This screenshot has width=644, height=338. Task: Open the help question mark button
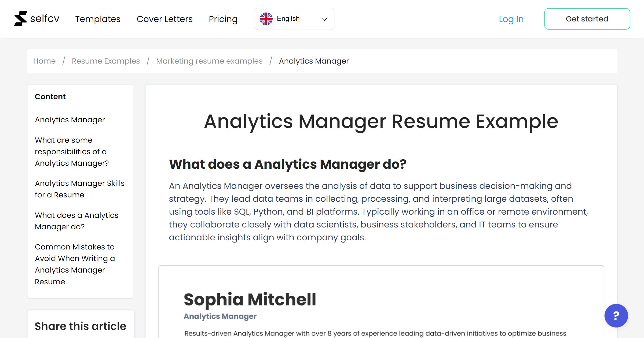616,316
